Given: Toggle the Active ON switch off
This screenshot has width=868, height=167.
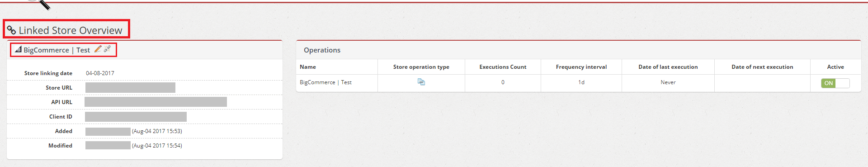Looking at the screenshot, I should tap(835, 83).
